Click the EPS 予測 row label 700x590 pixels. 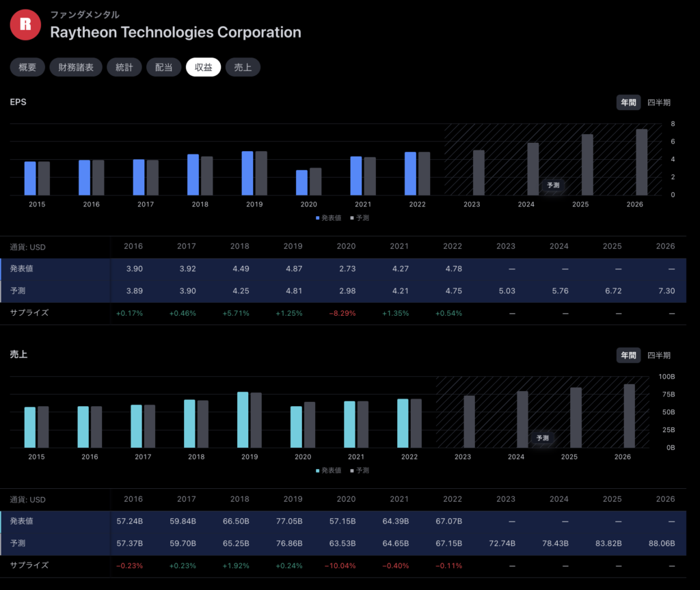[18, 291]
